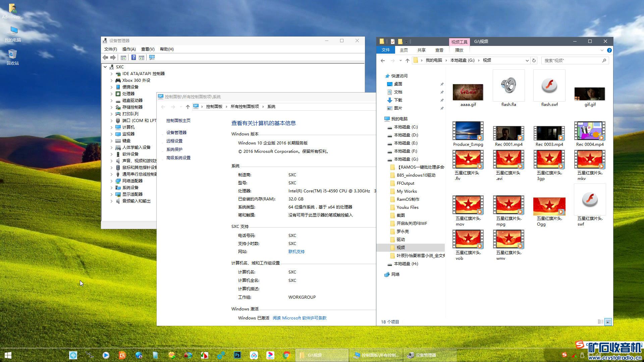Switch to details view in Explorer status bar

point(600,322)
